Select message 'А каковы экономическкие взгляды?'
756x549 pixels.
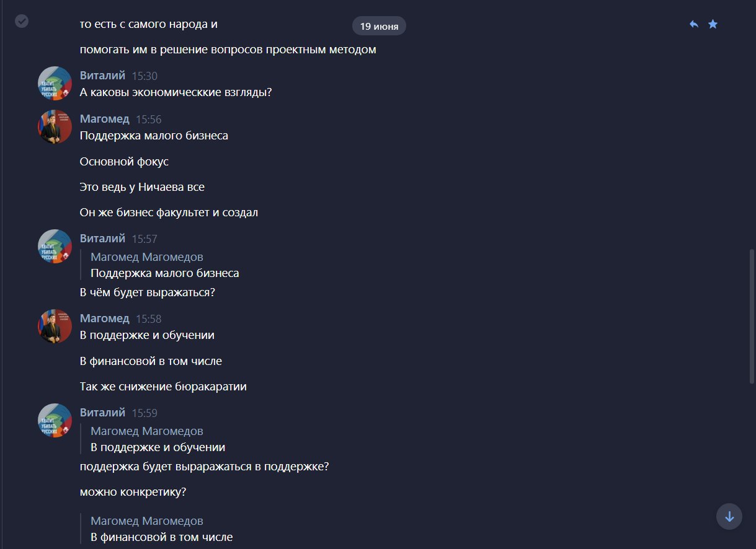click(176, 93)
